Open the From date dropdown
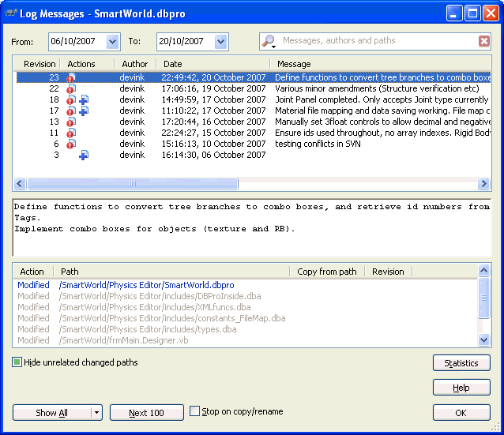This screenshot has height=435, width=504. [112, 41]
